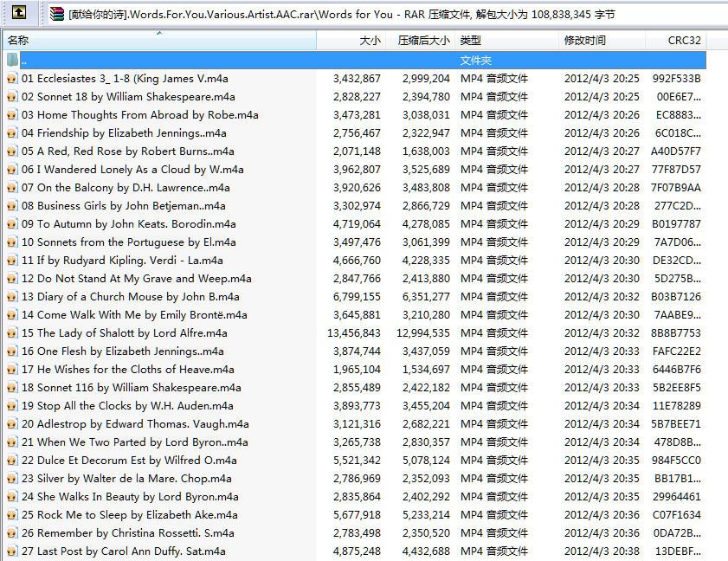Sort files by the 大小 column header
The width and height of the screenshot is (728, 561).
(351, 41)
